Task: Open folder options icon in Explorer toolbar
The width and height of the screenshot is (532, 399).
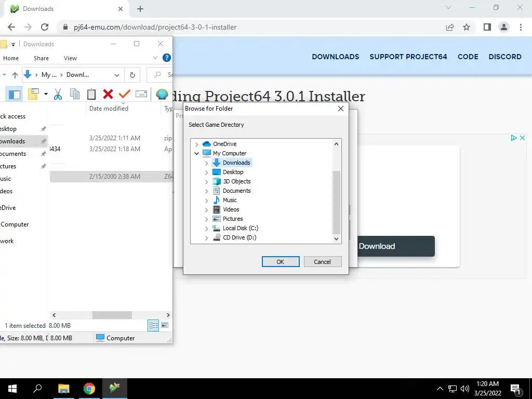Action: [34, 94]
